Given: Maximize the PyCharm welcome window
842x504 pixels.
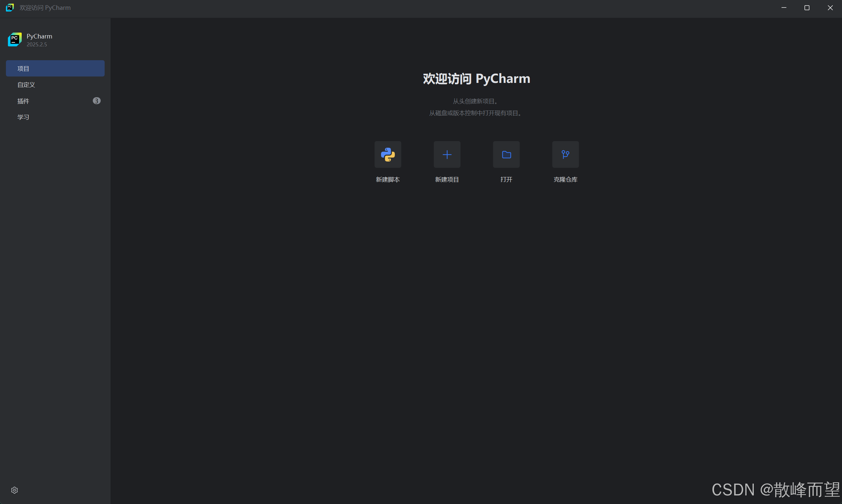Looking at the screenshot, I should point(807,8).
